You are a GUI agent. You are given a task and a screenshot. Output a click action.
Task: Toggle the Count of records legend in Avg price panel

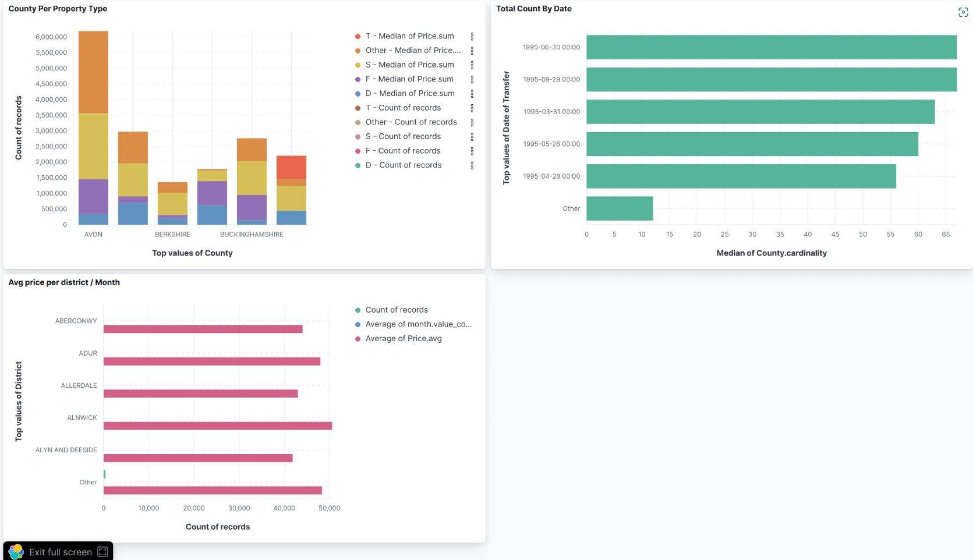coord(397,310)
